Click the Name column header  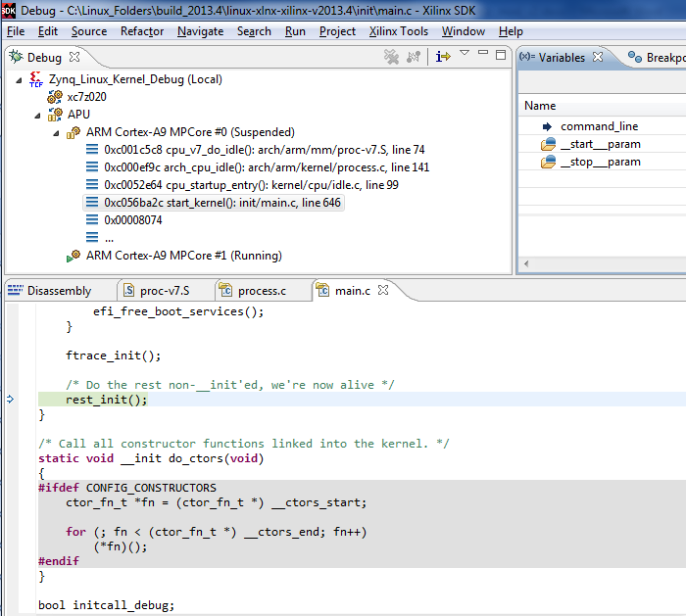pos(540,106)
